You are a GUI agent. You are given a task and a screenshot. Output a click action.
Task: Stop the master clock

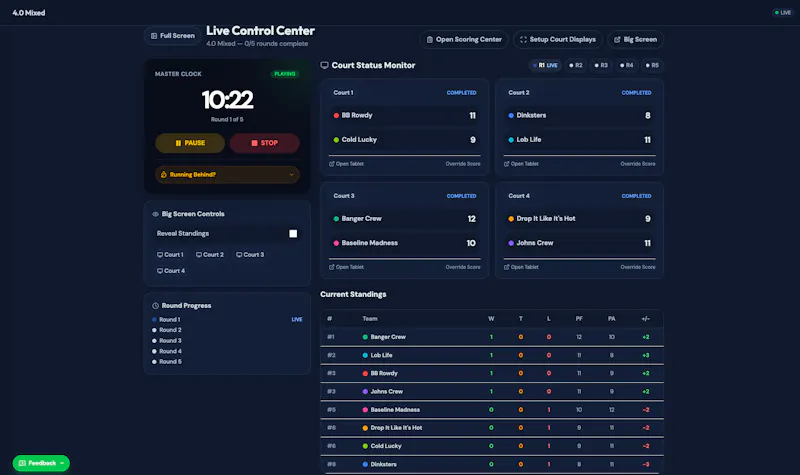point(264,143)
